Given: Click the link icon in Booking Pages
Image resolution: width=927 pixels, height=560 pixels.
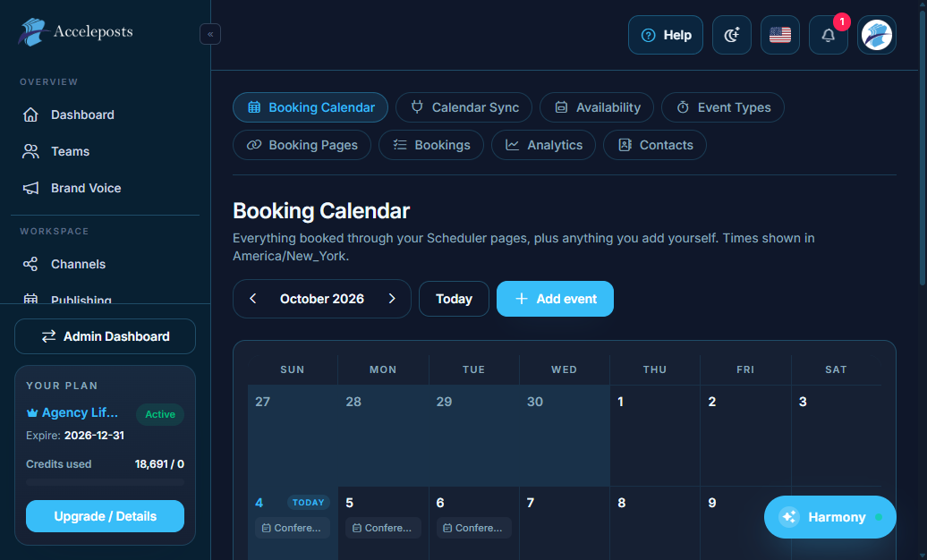Looking at the screenshot, I should point(254,145).
